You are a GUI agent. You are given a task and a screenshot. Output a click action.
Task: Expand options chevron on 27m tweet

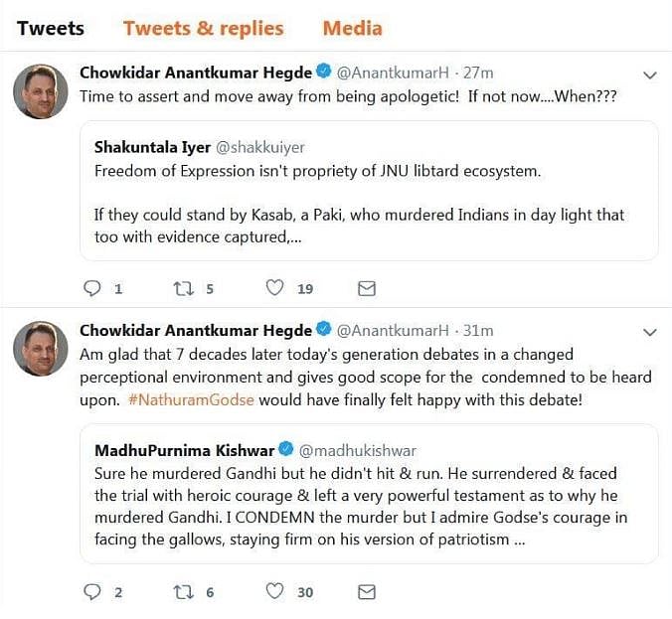(x=650, y=75)
